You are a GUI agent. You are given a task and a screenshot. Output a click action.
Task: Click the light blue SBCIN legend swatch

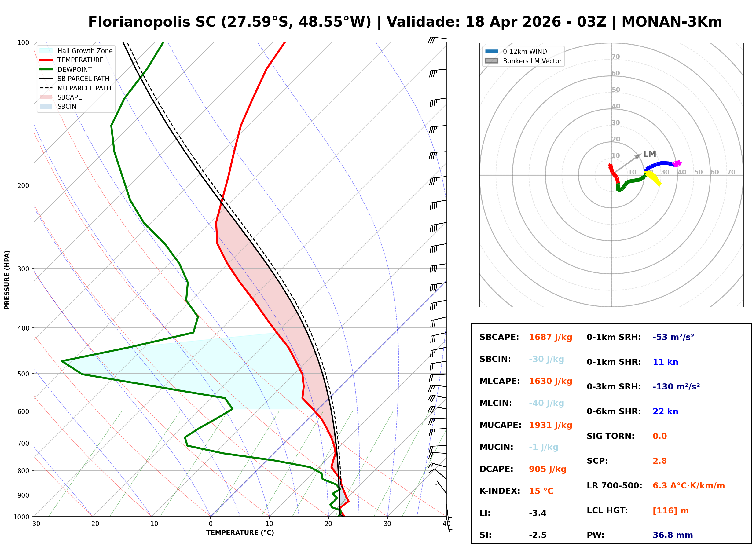coord(46,107)
